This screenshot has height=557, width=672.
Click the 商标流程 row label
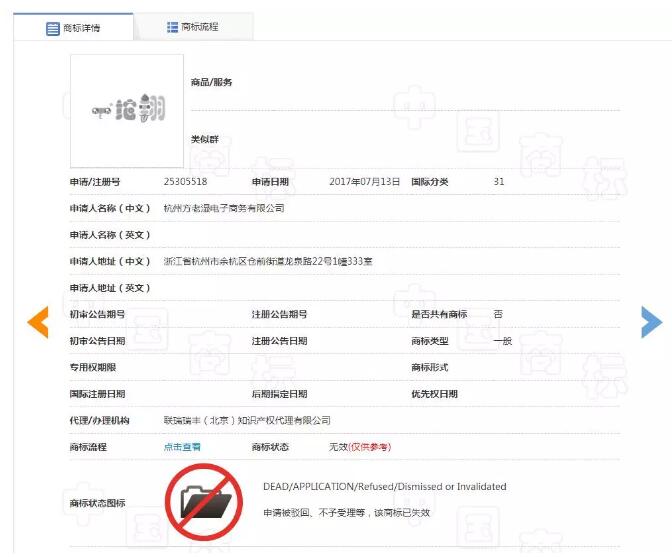[x=88, y=447]
